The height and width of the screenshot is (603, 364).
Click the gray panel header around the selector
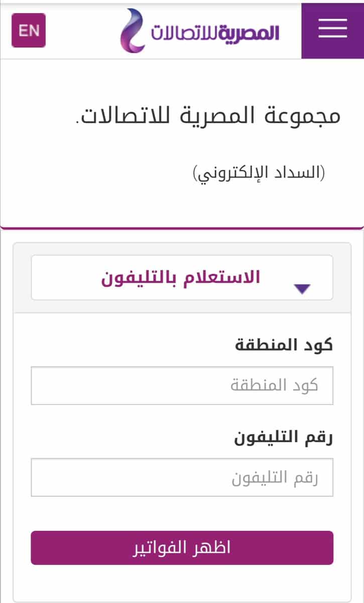182,278
